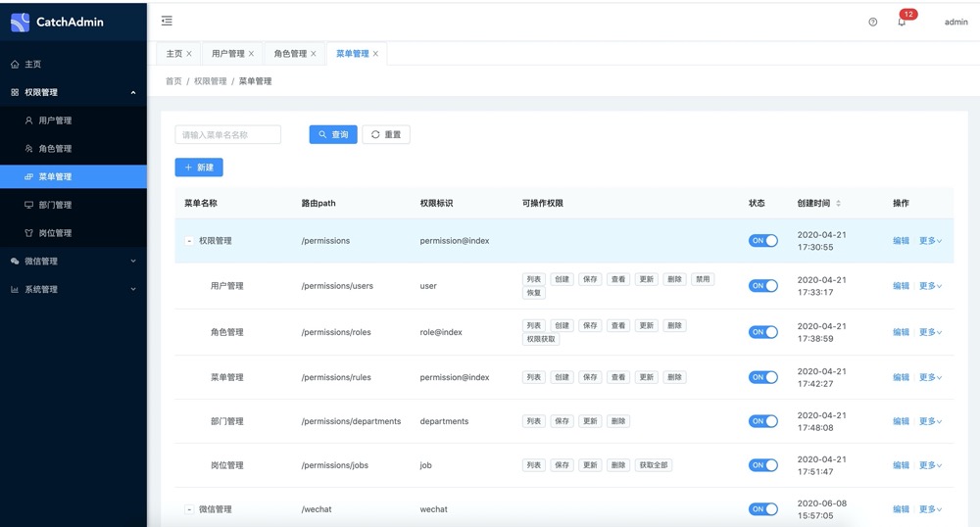Click the 首页 breadcrumb link
Screen dimensions: 980x527
click(x=173, y=81)
